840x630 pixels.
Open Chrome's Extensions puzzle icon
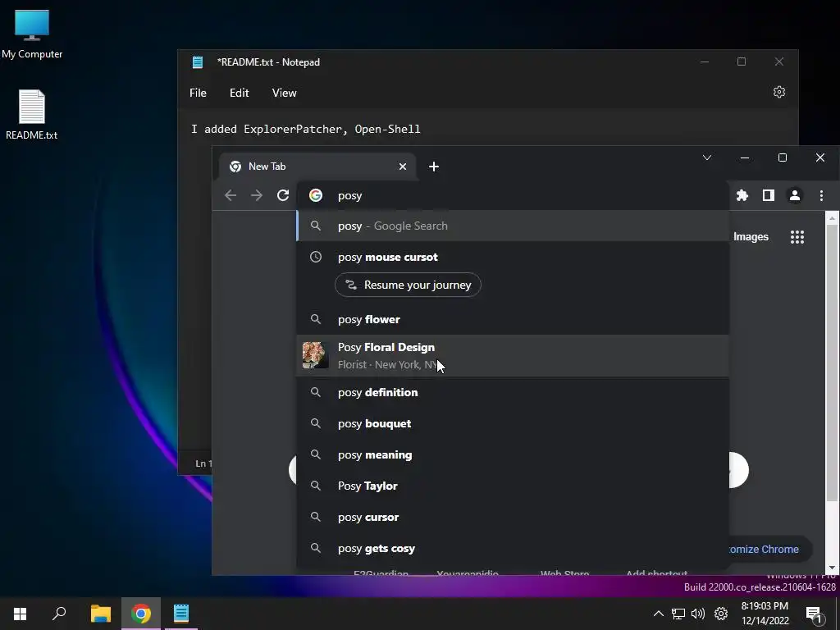pyautogui.click(x=742, y=195)
